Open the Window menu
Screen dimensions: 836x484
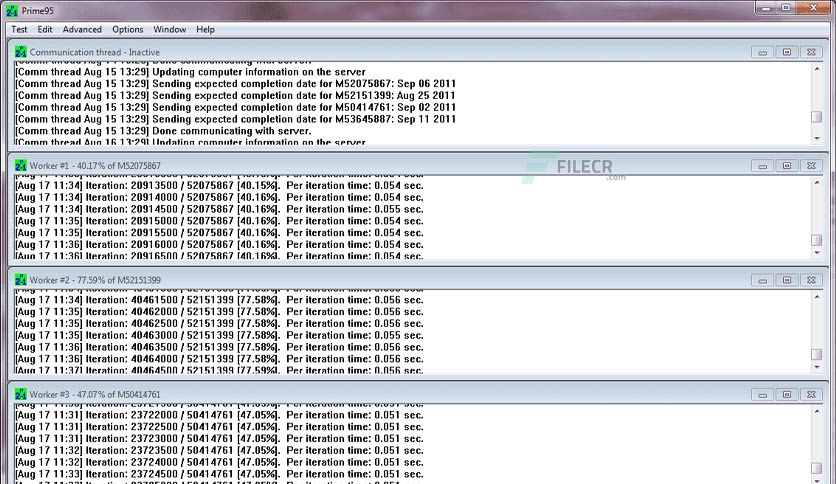(170, 29)
